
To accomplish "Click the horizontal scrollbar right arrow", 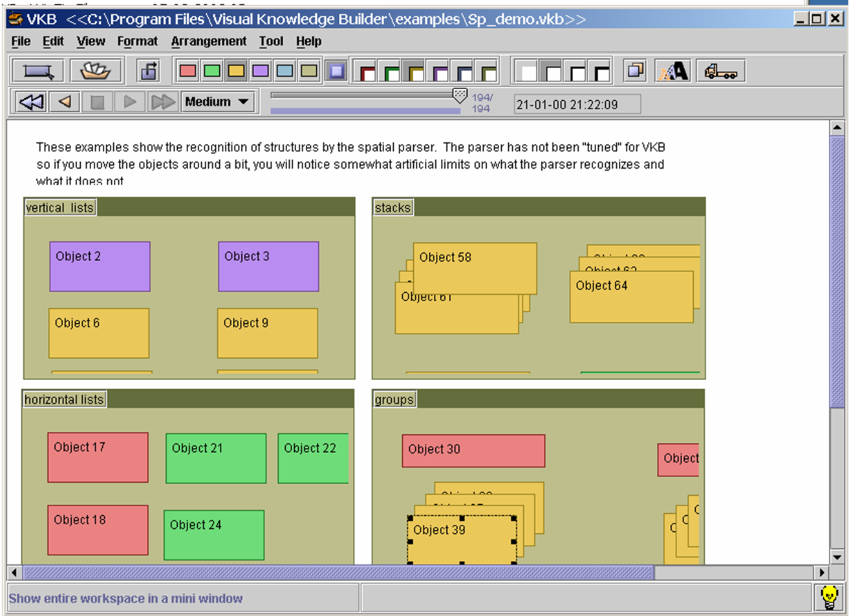I will coord(821,573).
